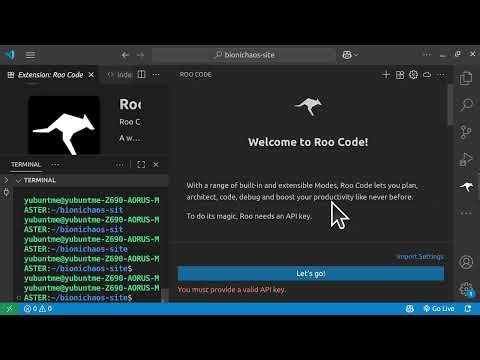Expand the terminal side arrow

[6, 180]
